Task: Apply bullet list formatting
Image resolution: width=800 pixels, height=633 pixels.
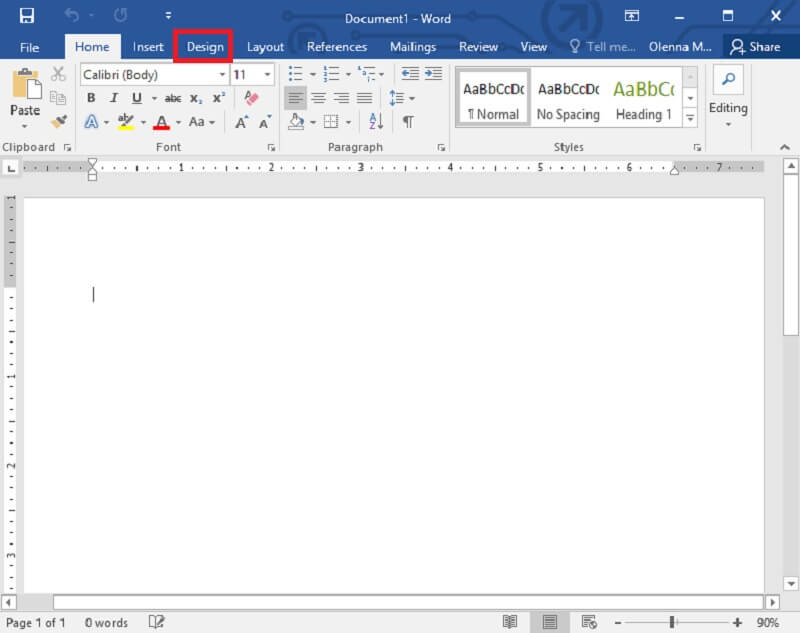Action: tap(295, 74)
